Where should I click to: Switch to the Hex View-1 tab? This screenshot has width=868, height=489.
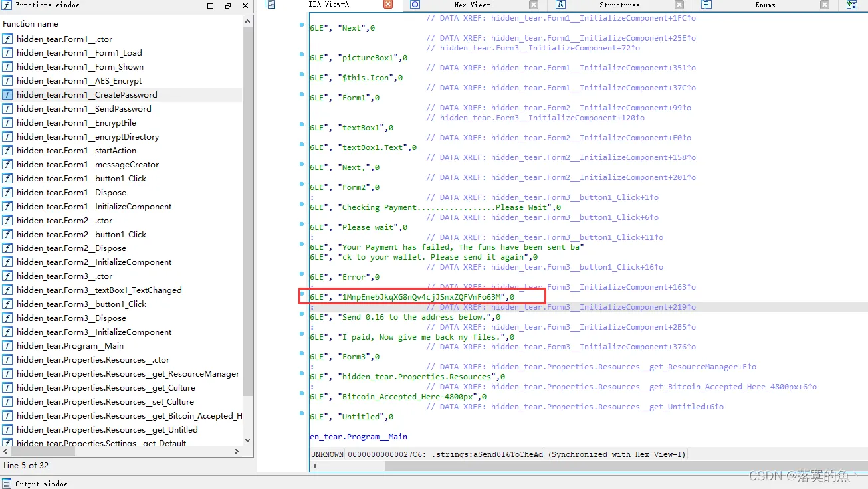click(474, 5)
